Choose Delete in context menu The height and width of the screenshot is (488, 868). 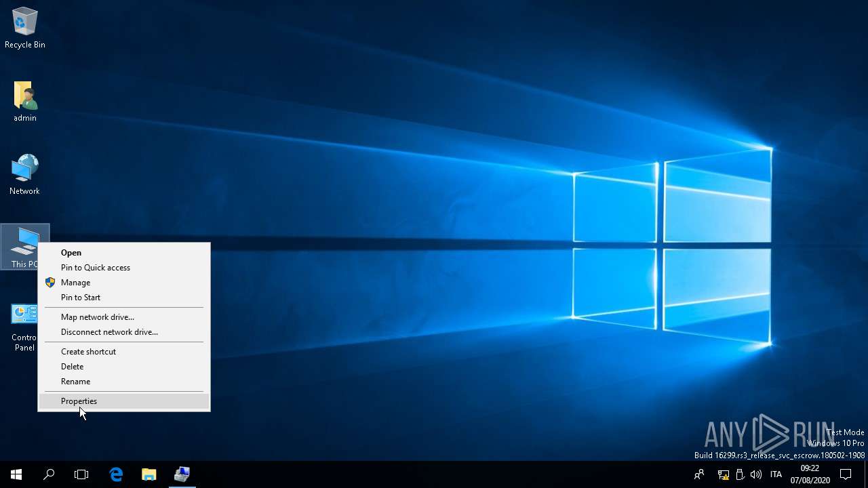coord(124,367)
